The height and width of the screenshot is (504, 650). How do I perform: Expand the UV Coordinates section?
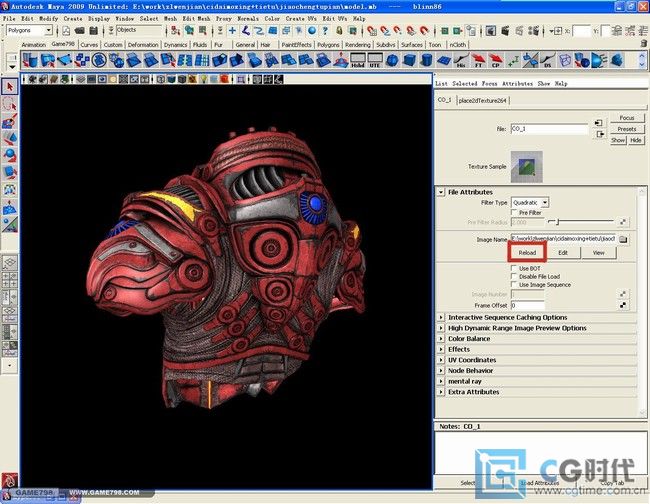point(441,360)
